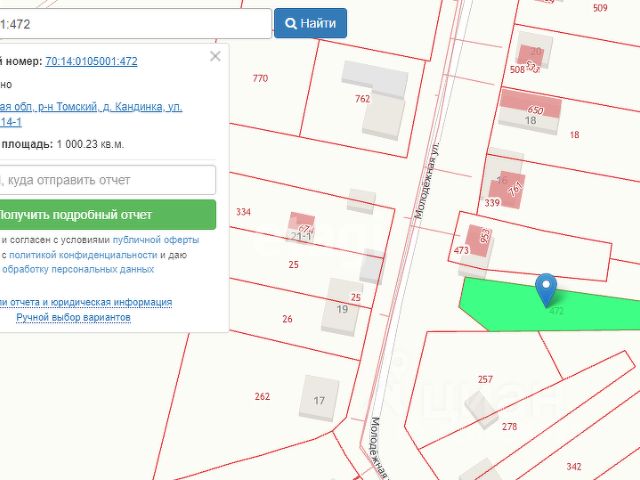Select parcel labeled 262 on map
This screenshot has width=640, height=480.
point(262,396)
